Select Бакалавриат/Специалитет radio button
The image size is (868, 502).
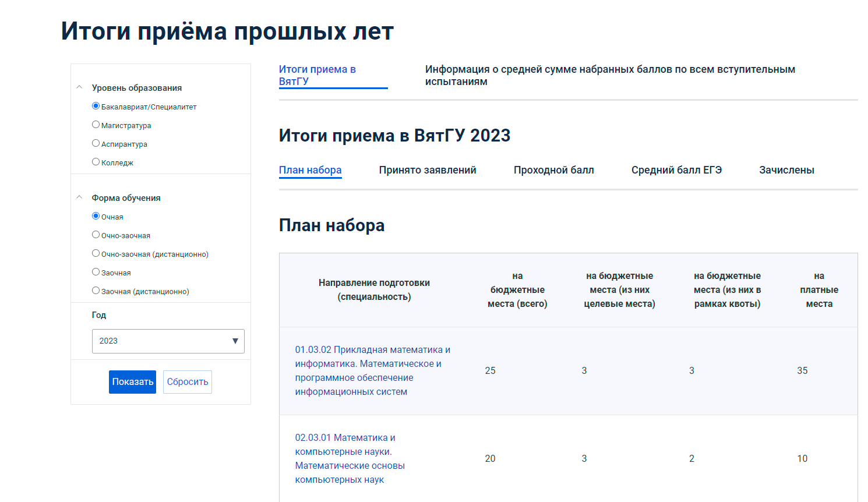tap(96, 106)
